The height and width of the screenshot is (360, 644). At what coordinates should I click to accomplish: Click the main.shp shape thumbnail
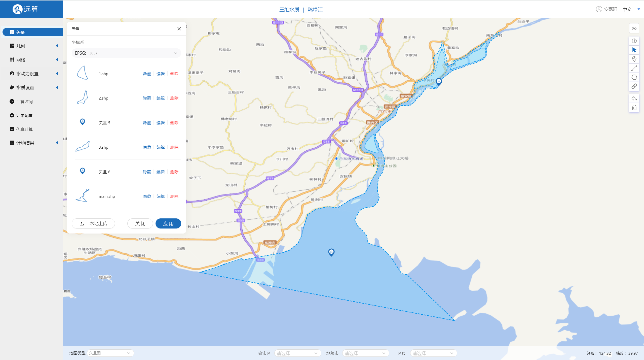[83, 196]
